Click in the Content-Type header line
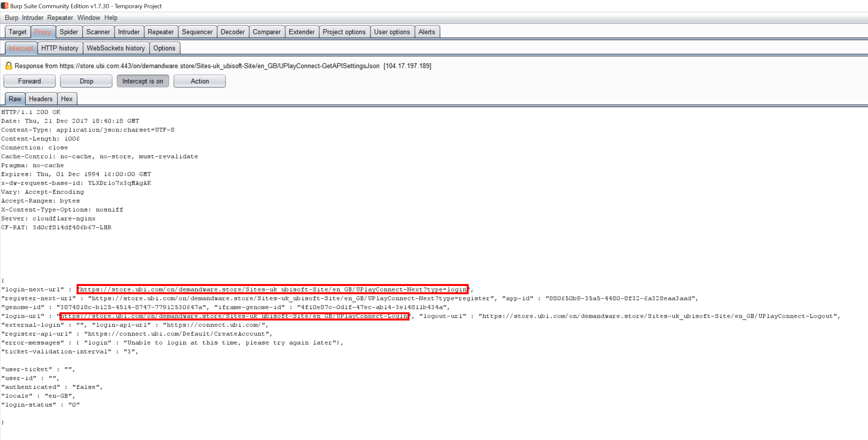Viewport: 868px width, 440px height. [88, 130]
